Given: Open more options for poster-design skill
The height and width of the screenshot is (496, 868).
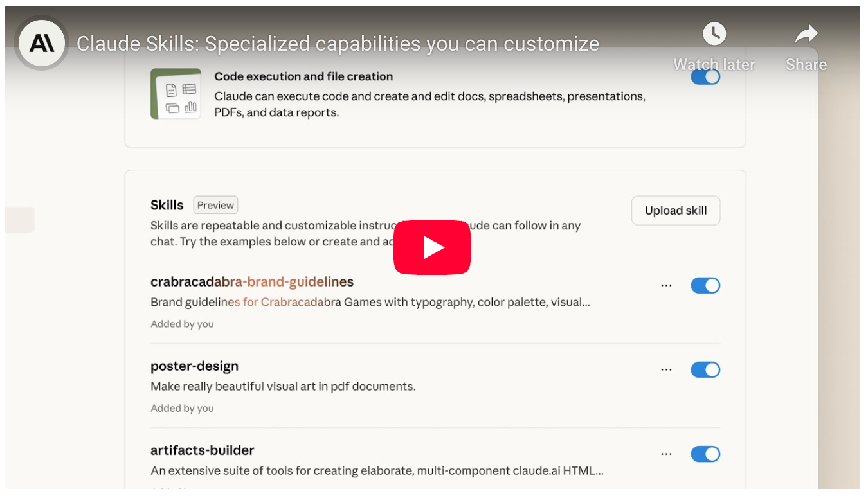Looking at the screenshot, I should coord(666,370).
